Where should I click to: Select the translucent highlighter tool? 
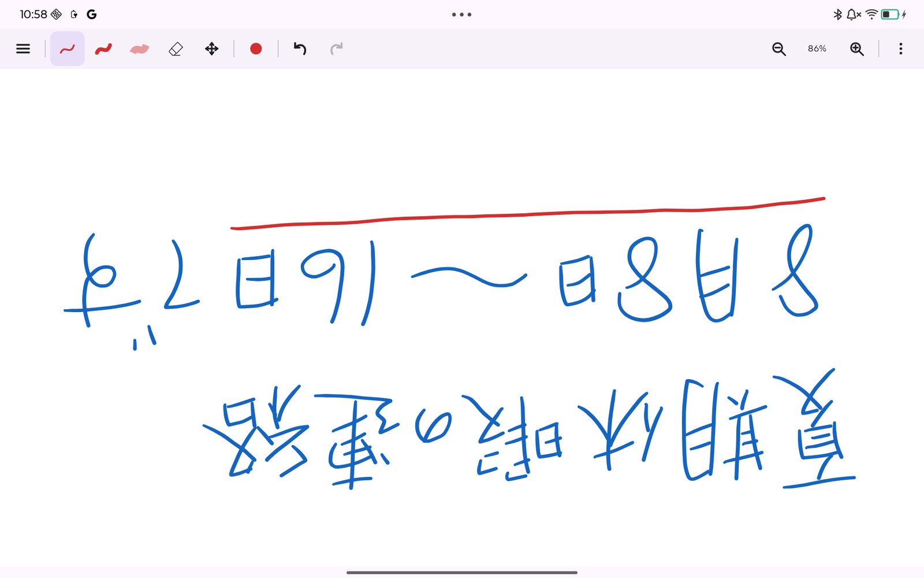[x=139, y=49]
